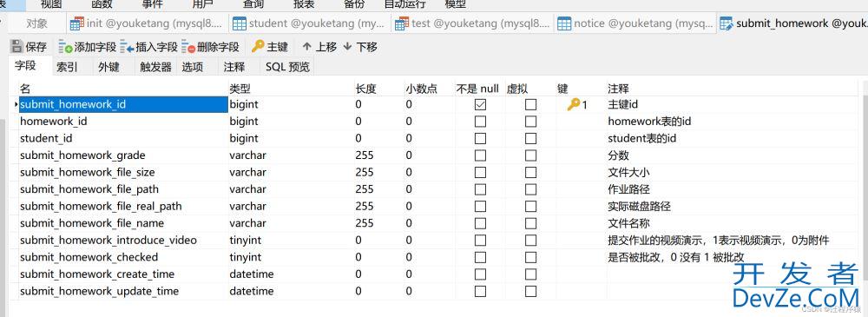Click the comment 实际磁盘路径
The height and width of the screenshot is (317, 868).
(x=640, y=206)
